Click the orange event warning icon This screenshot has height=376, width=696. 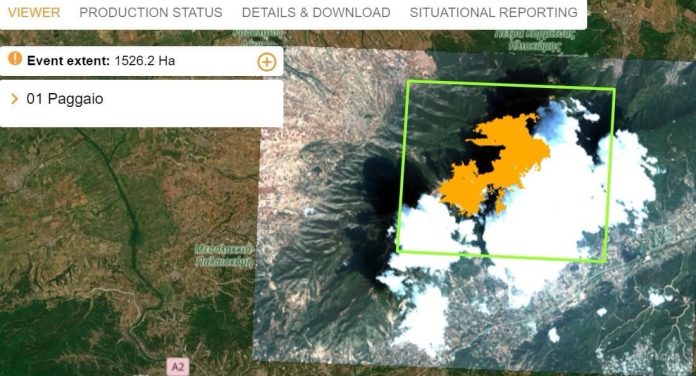pos(15,59)
